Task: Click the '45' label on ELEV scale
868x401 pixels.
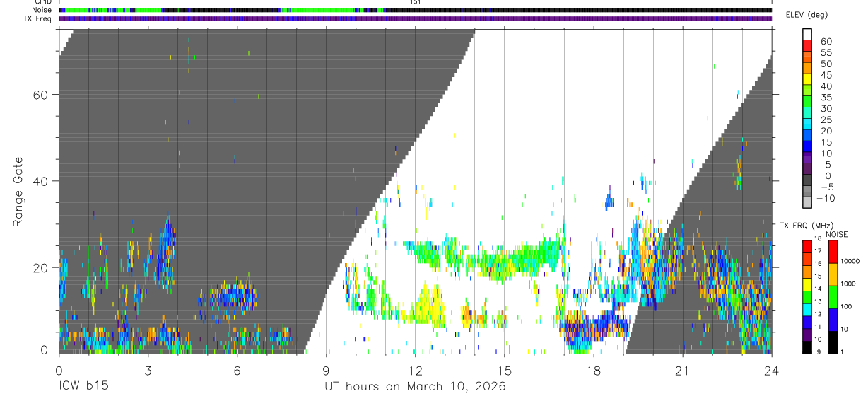Action: (x=826, y=75)
